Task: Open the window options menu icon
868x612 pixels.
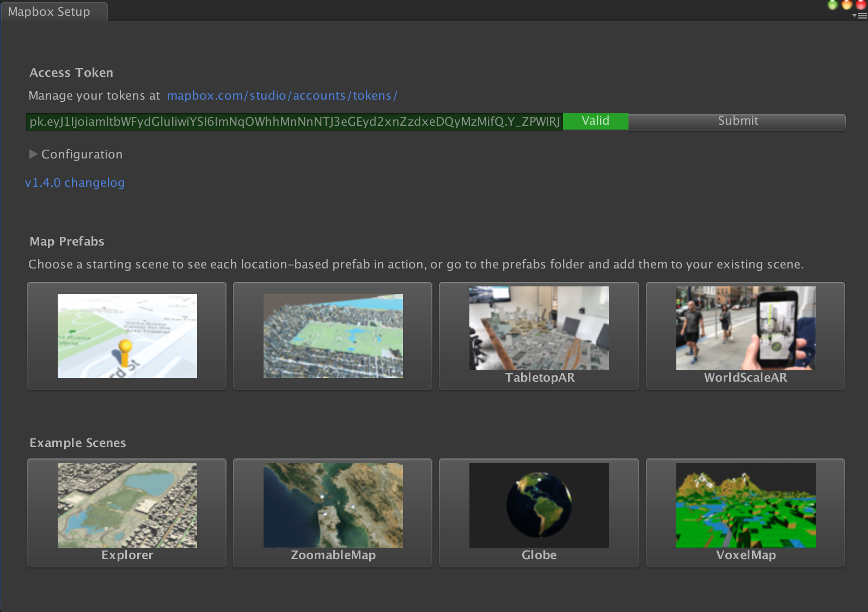Action: pyautogui.click(x=860, y=16)
